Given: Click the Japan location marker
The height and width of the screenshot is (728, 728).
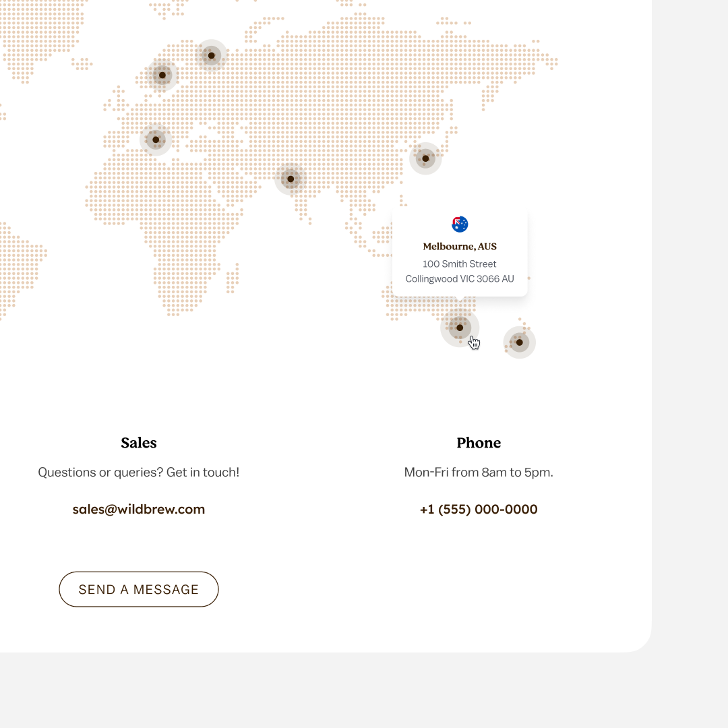Looking at the screenshot, I should click(425, 158).
